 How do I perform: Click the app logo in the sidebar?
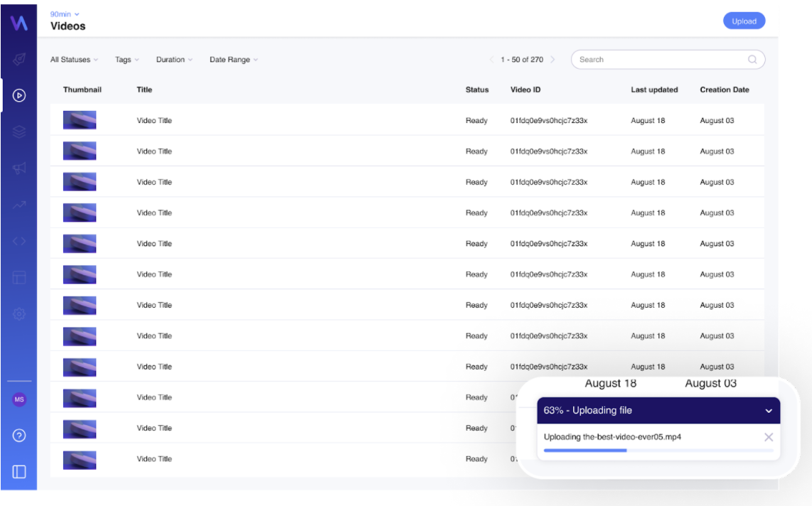click(19, 23)
